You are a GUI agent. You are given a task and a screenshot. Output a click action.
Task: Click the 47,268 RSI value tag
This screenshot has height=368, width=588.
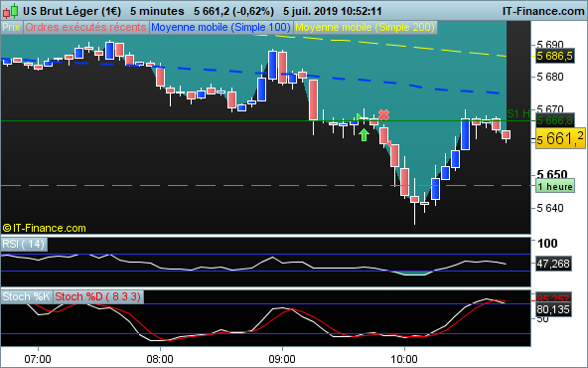[x=553, y=264]
